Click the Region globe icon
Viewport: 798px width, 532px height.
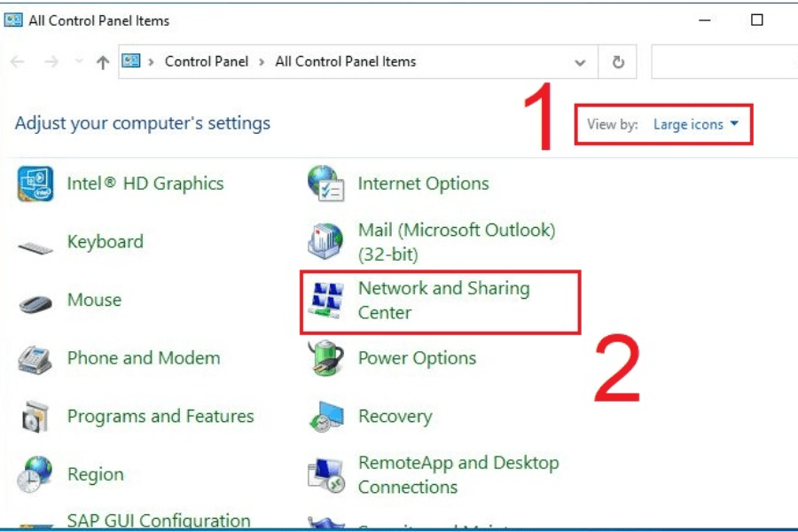click(35, 474)
